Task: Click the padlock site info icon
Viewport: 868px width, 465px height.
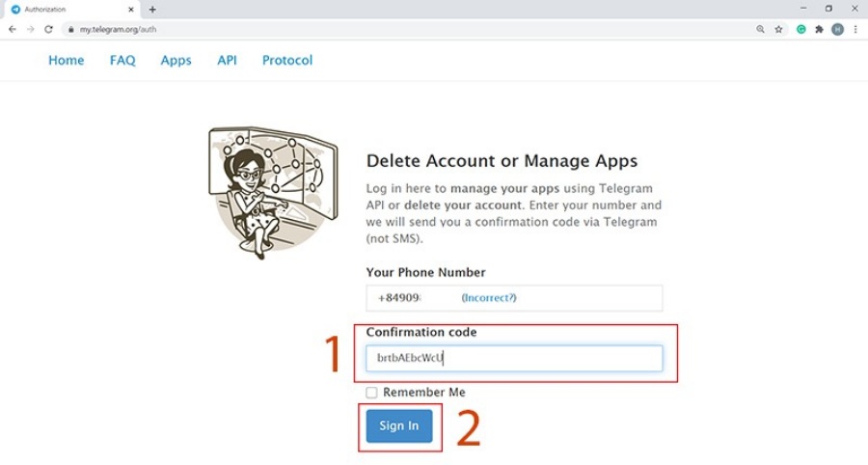Action: pos(69,30)
